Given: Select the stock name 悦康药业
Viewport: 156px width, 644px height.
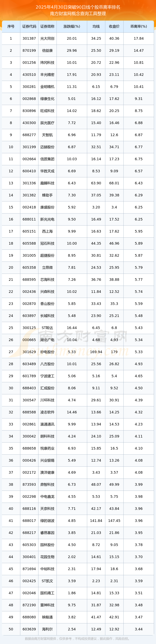Looking at the screenshot, I should coord(47,448).
